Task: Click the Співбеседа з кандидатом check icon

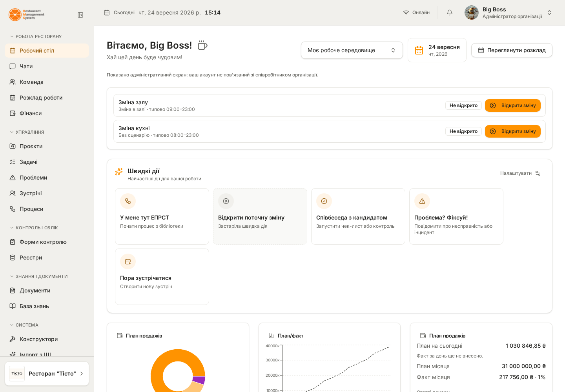Action: click(324, 201)
